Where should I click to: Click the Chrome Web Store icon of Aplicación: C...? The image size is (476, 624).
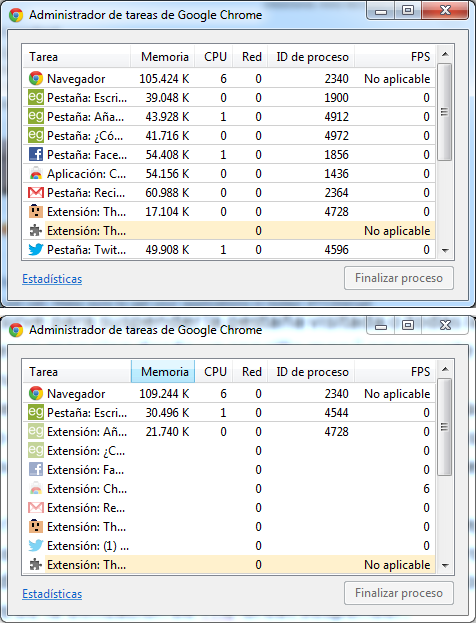[36, 174]
